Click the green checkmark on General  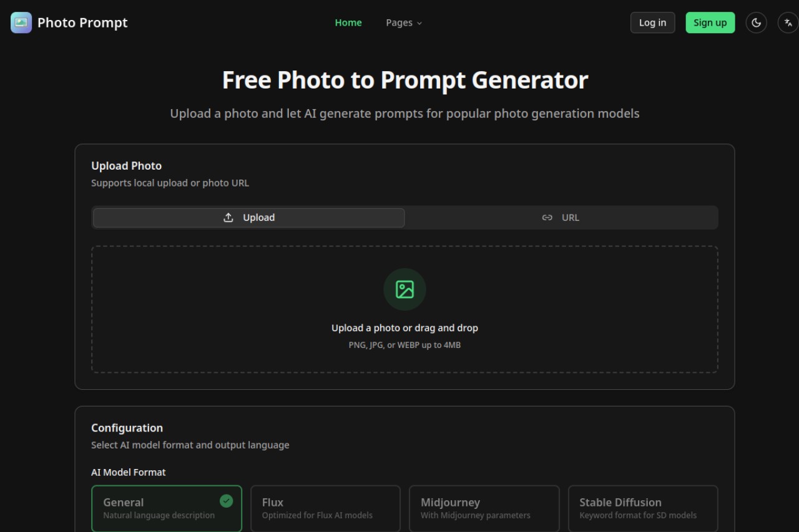pos(227,501)
